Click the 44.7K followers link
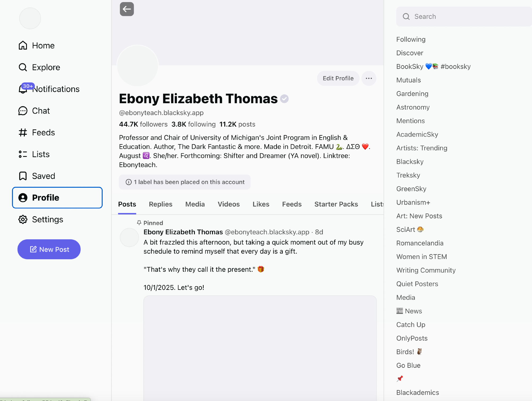 (143, 124)
